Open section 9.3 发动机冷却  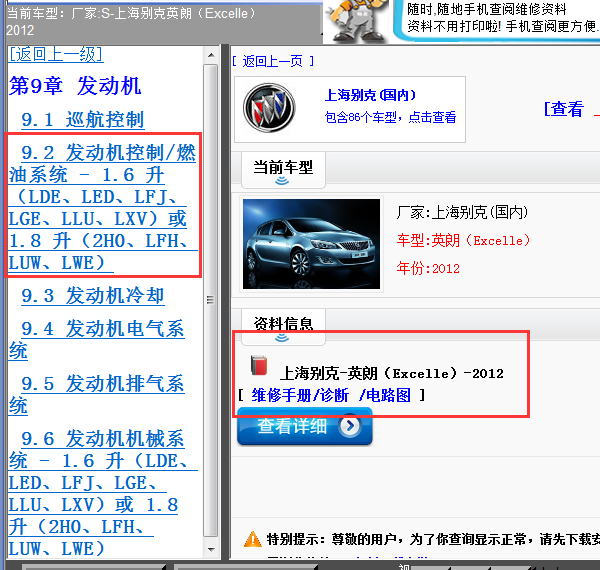click(93, 296)
